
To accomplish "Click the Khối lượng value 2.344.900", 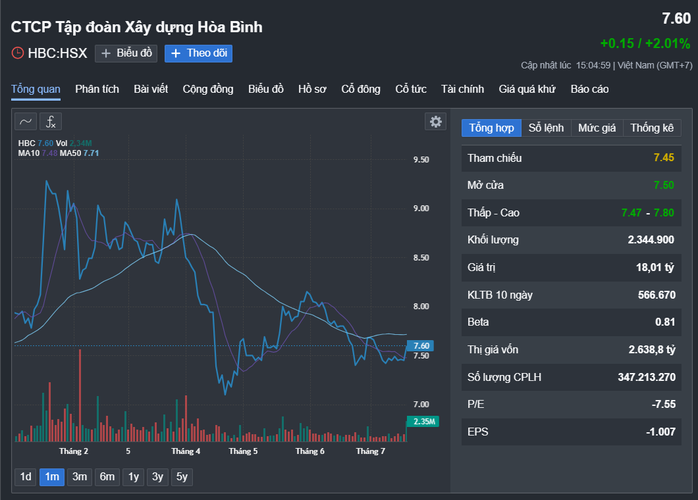I will coord(651,240).
